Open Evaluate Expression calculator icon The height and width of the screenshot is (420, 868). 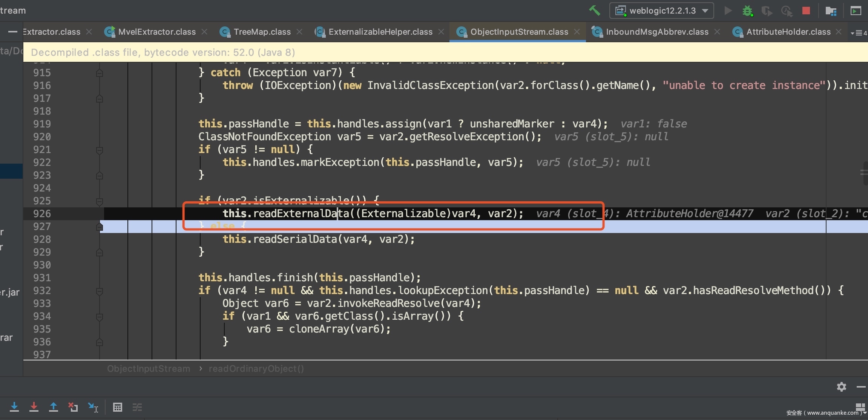[x=118, y=407]
